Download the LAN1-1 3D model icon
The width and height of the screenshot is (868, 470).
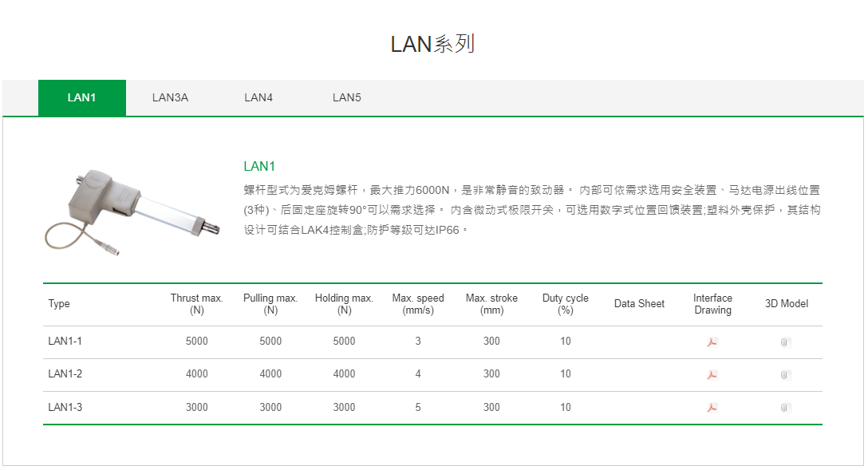coord(786,342)
